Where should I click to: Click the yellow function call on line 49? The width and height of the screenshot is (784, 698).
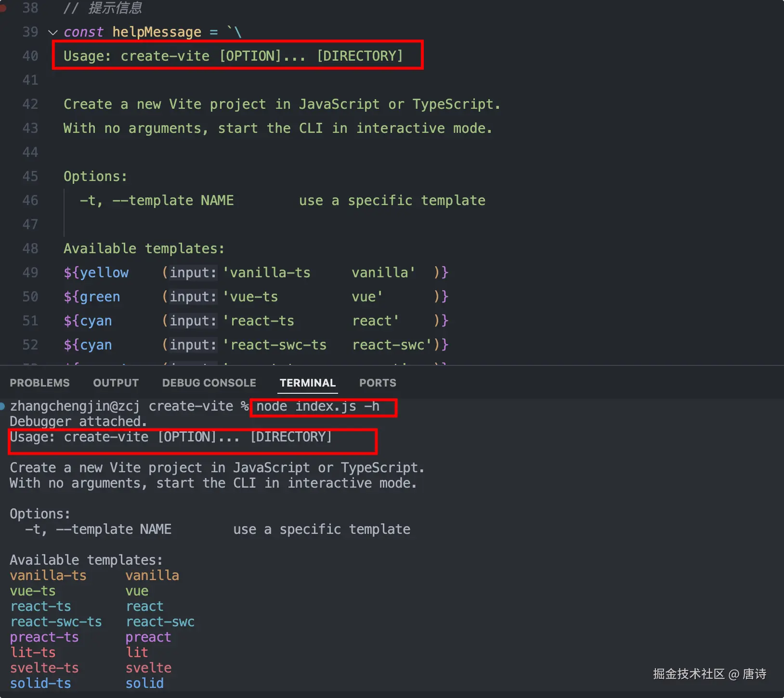(x=104, y=272)
